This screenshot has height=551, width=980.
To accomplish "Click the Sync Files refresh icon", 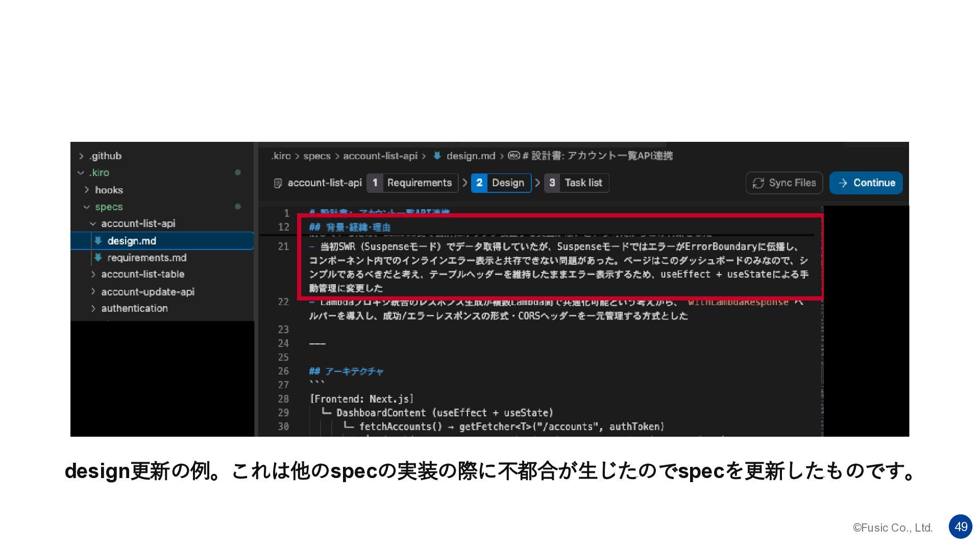I will (758, 183).
